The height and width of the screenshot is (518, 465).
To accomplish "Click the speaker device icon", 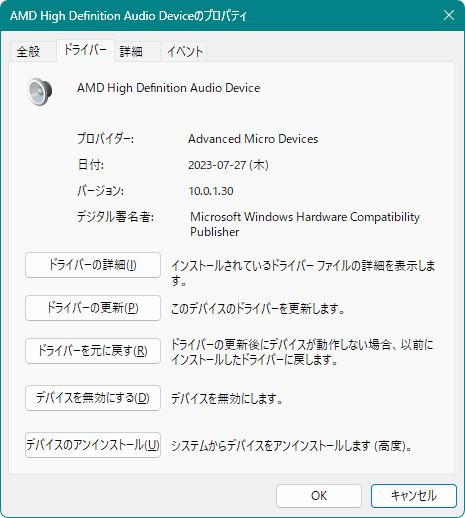I will [x=40, y=91].
